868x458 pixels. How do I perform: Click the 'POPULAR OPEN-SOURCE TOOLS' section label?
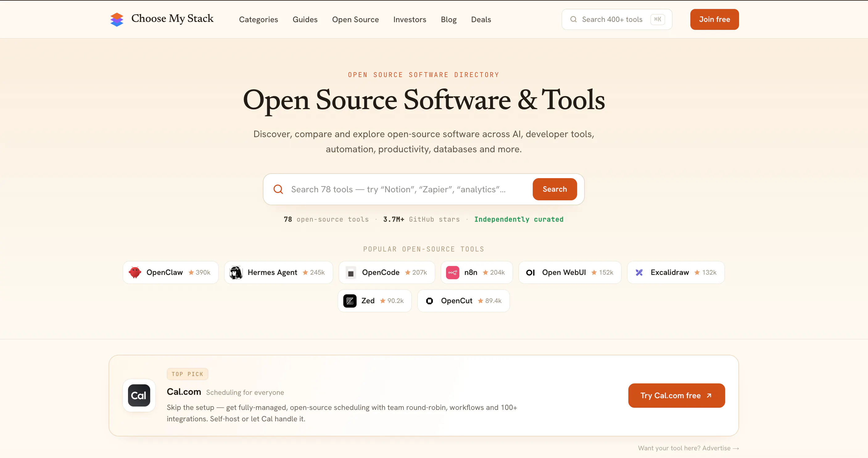(x=424, y=249)
